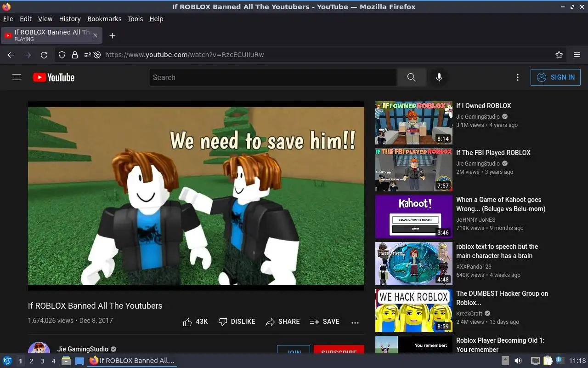Select the If ROBLOX Banned browser tab
Screen dimensions: 588x368
click(x=51, y=35)
